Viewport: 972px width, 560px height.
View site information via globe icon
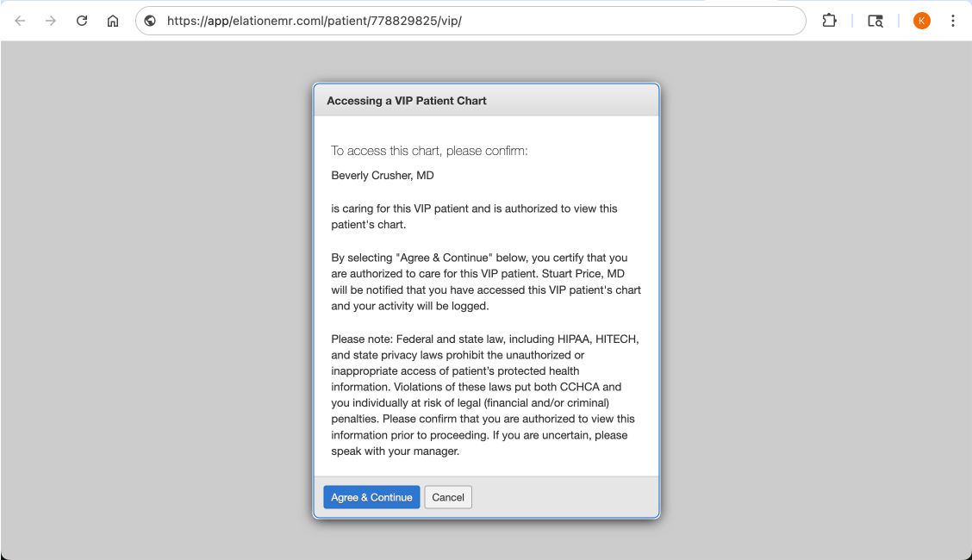pos(151,21)
